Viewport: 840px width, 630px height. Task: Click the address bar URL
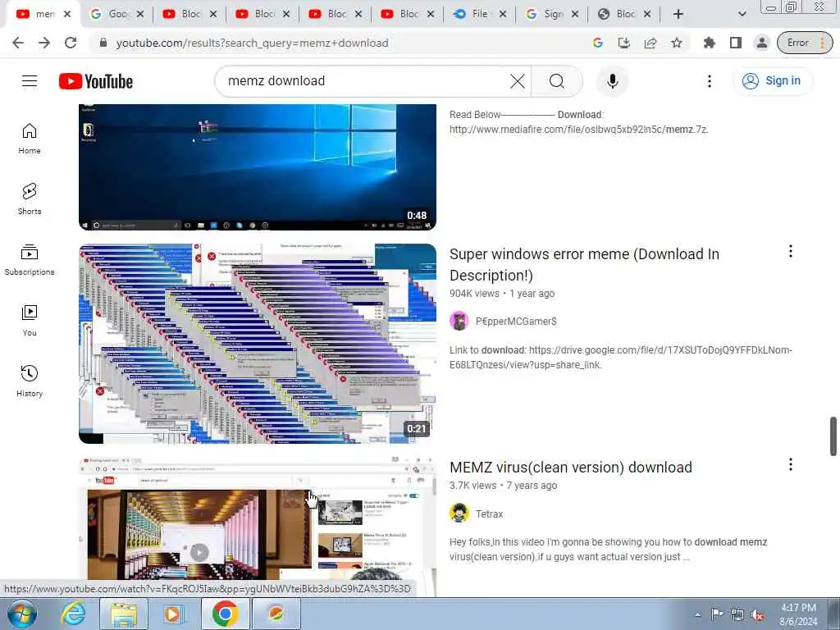252,43
